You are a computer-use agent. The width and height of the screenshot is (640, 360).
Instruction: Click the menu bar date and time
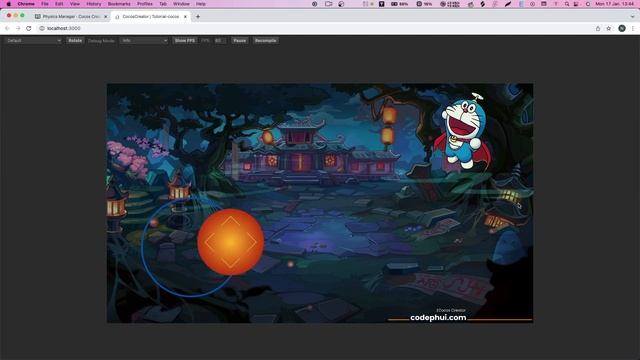[614, 4]
